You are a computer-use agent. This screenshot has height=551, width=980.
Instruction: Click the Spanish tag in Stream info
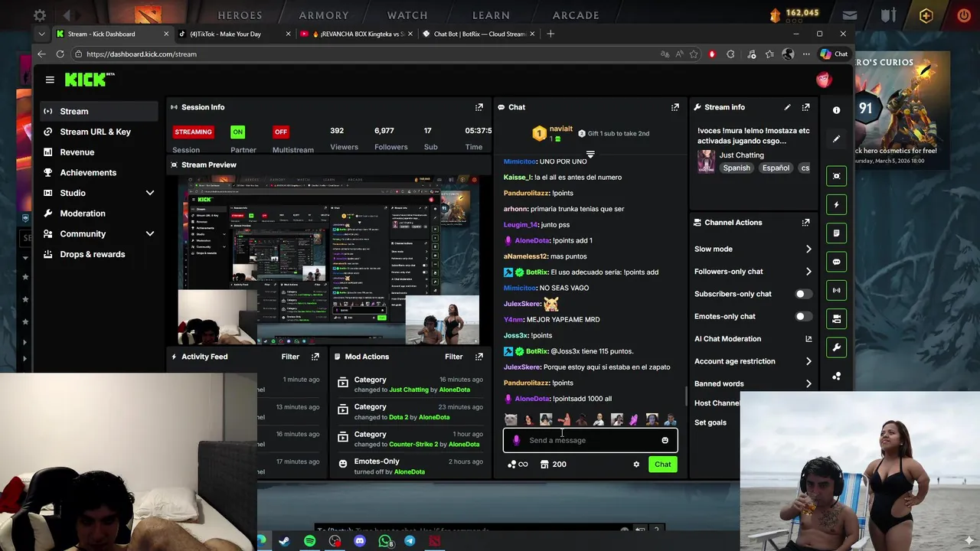coord(737,168)
